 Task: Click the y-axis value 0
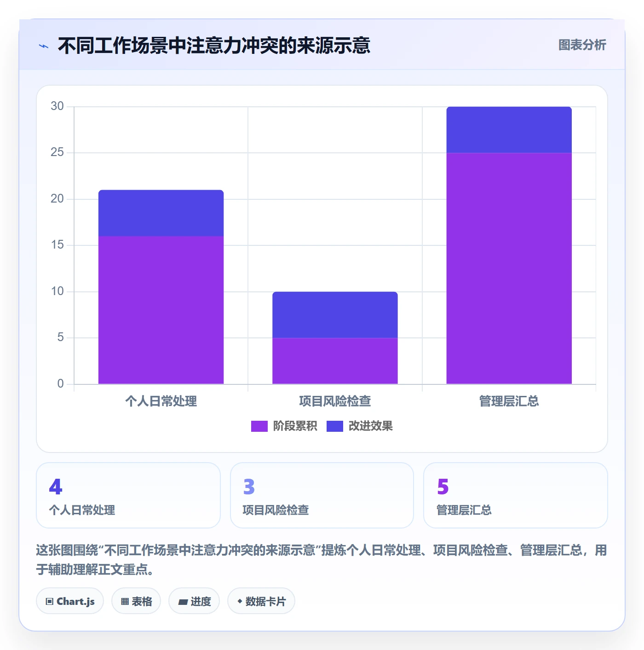coord(60,383)
